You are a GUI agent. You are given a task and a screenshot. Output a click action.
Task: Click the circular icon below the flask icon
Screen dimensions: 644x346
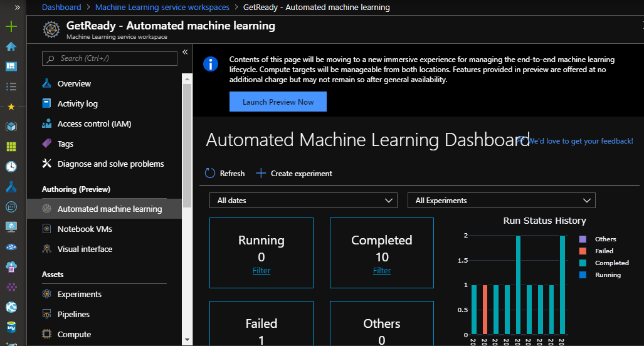pos(11,207)
